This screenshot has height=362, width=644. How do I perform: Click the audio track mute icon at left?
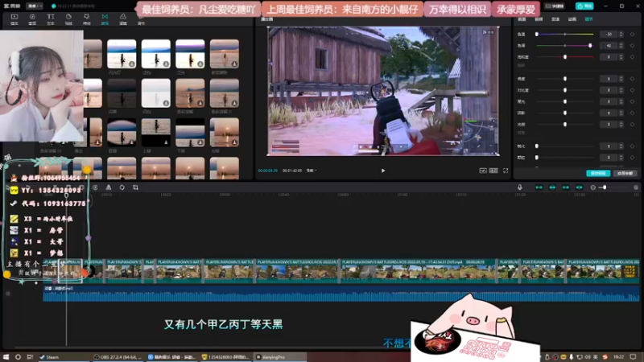point(8,294)
